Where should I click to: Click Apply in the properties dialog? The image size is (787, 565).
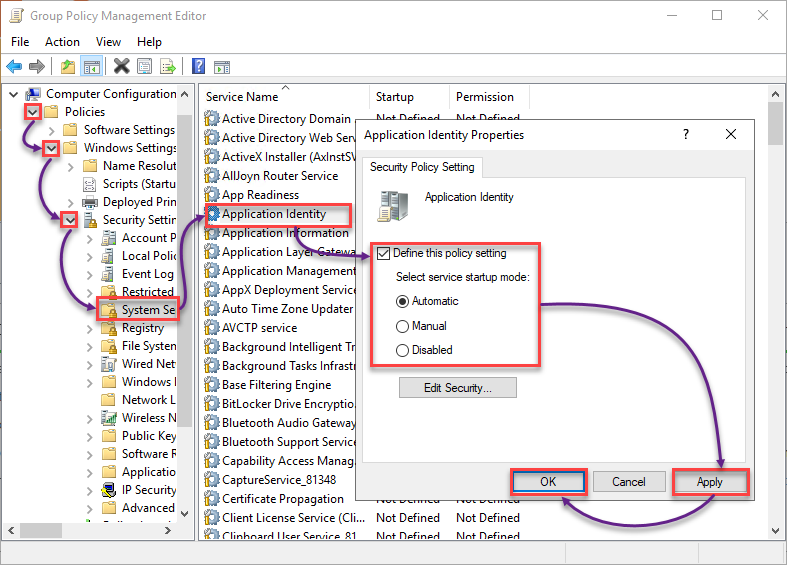[x=710, y=482]
